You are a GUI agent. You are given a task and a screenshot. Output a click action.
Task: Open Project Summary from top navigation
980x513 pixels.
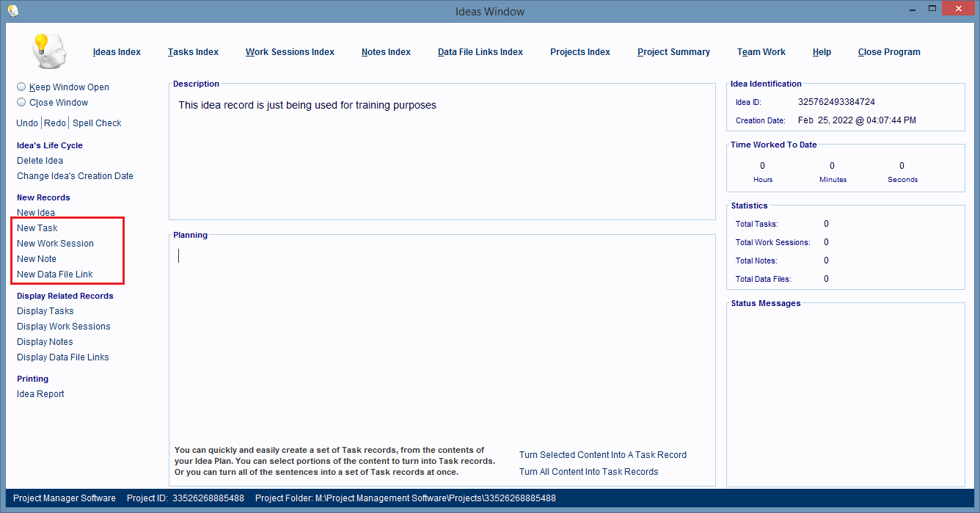[x=673, y=52]
